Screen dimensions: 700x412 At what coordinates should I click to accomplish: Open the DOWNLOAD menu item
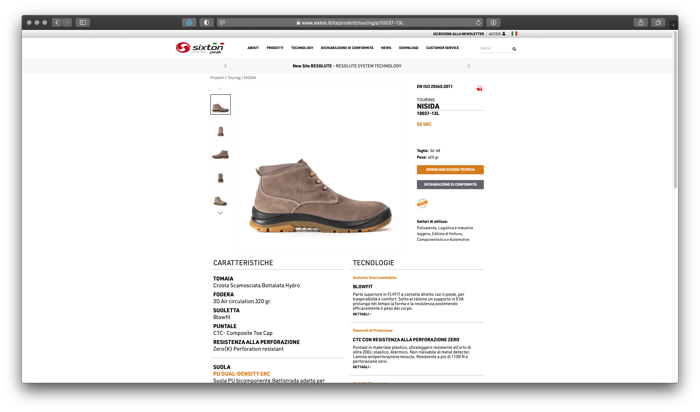click(408, 48)
